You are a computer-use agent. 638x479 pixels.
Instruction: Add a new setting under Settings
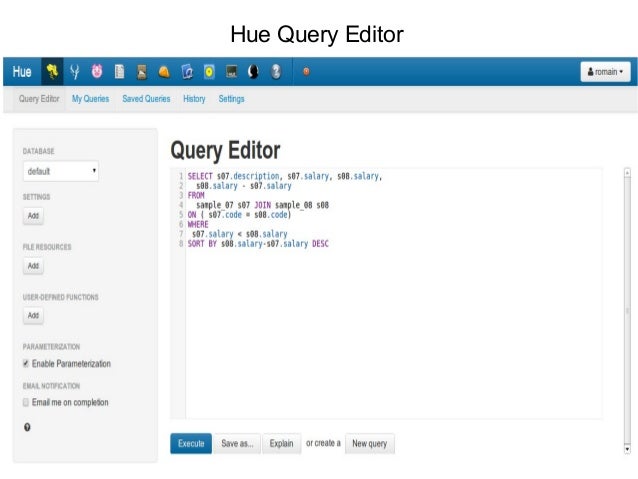pos(33,216)
